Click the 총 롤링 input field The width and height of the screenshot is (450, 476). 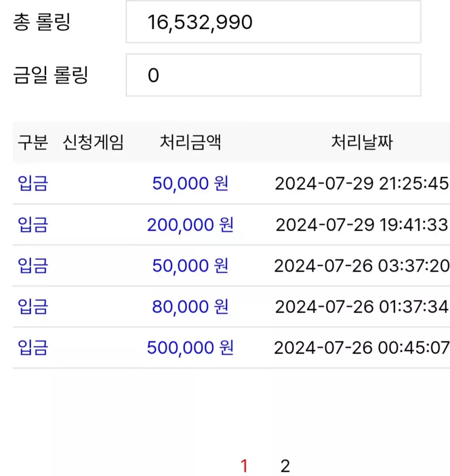coord(274,22)
